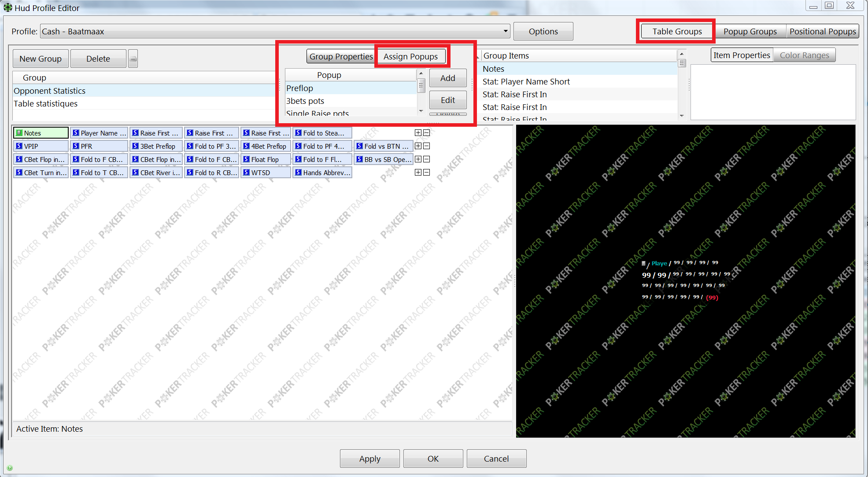Image resolution: width=868 pixels, height=477 pixels.
Task: Select the Notes item in the grid
Action: (x=41, y=133)
